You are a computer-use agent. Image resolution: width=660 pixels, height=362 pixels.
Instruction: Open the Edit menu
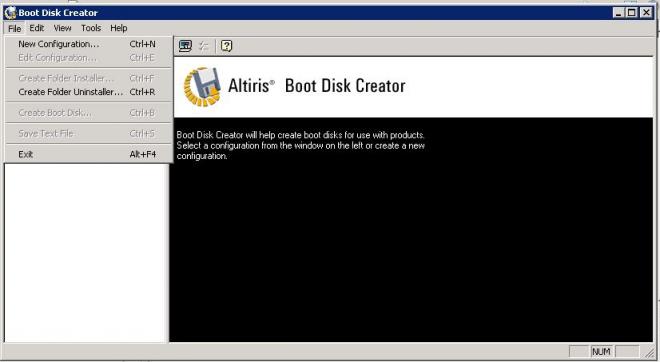pyautogui.click(x=37, y=28)
